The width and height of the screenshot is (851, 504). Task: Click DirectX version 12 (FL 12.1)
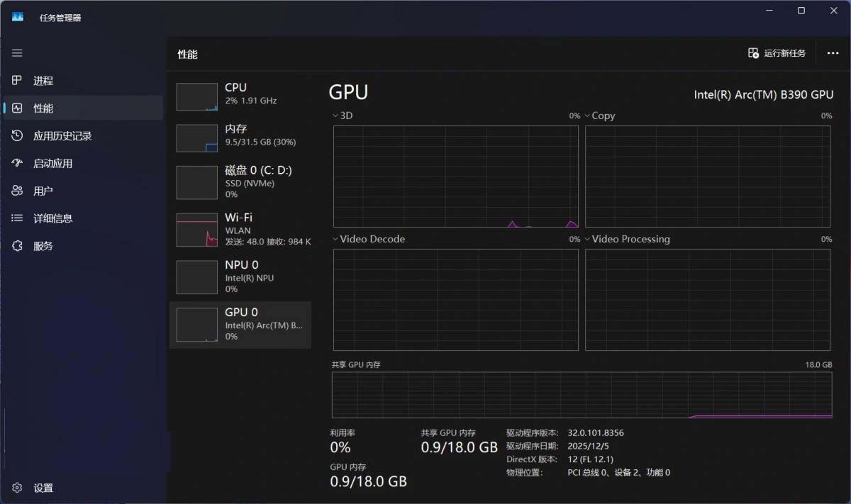(x=590, y=459)
